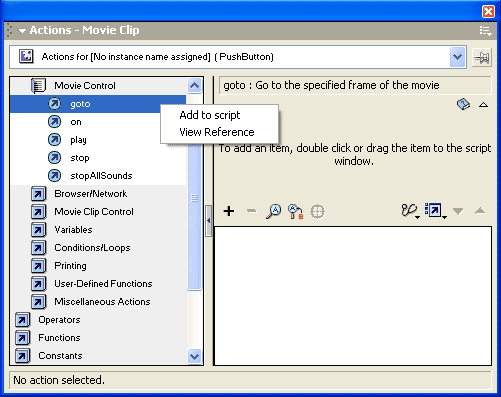This screenshot has height=397, width=501.
Task: Click the toolbox vertical scrollbar thumb
Action: [x=194, y=198]
